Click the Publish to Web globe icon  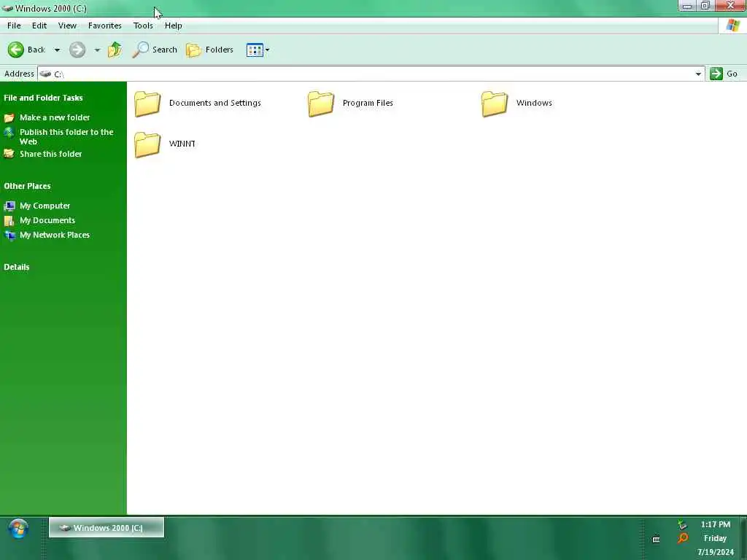pyautogui.click(x=9, y=133)
